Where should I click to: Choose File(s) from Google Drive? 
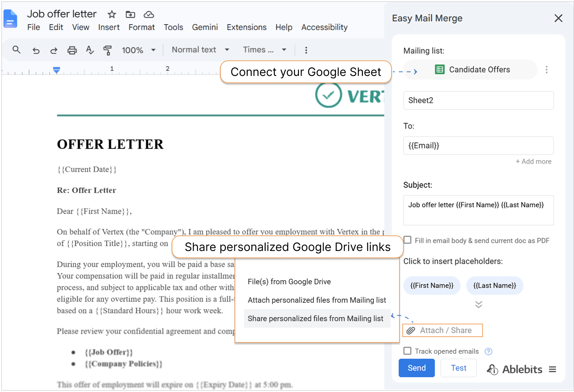click(289, 282)
